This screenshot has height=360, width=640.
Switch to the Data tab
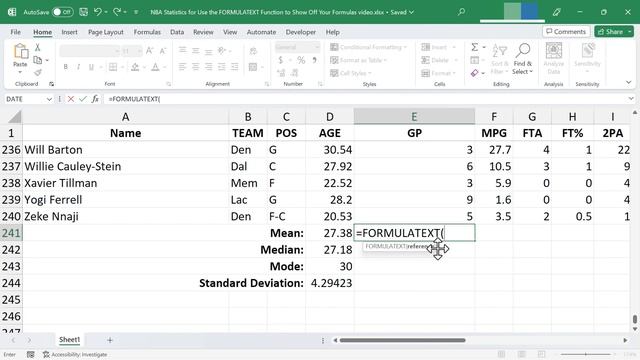coord(177,32)
